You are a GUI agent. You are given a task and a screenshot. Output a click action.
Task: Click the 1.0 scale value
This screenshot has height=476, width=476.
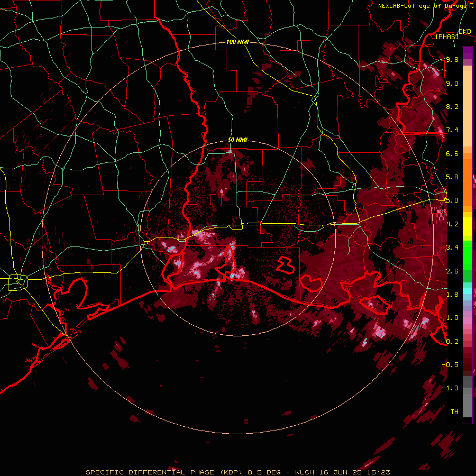pyautogui.click(x=452, y=317)
